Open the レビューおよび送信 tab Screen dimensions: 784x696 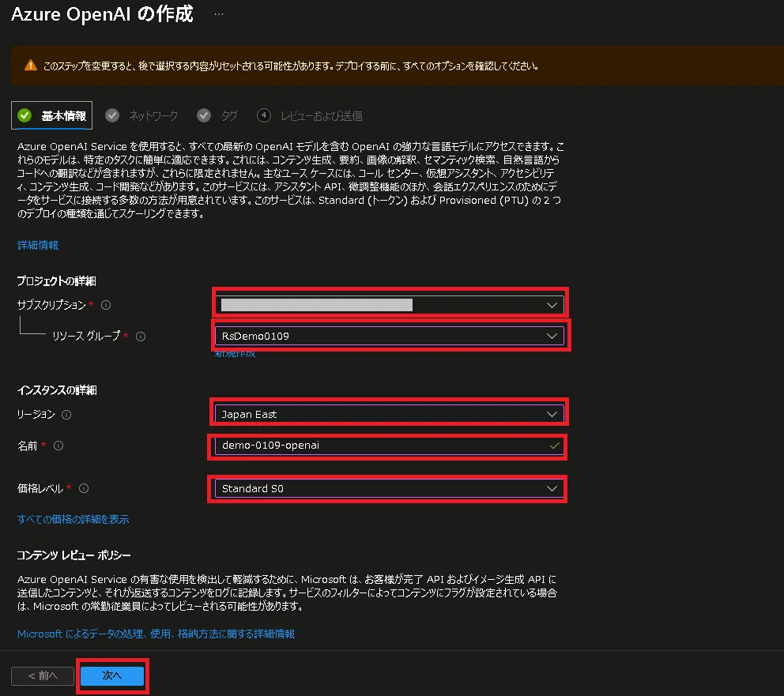310,115
